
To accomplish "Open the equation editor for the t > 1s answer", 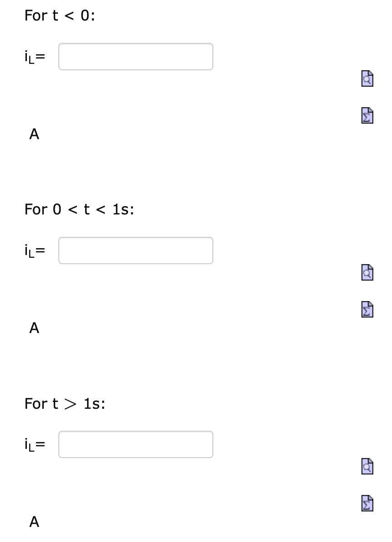I will point(366,503).
